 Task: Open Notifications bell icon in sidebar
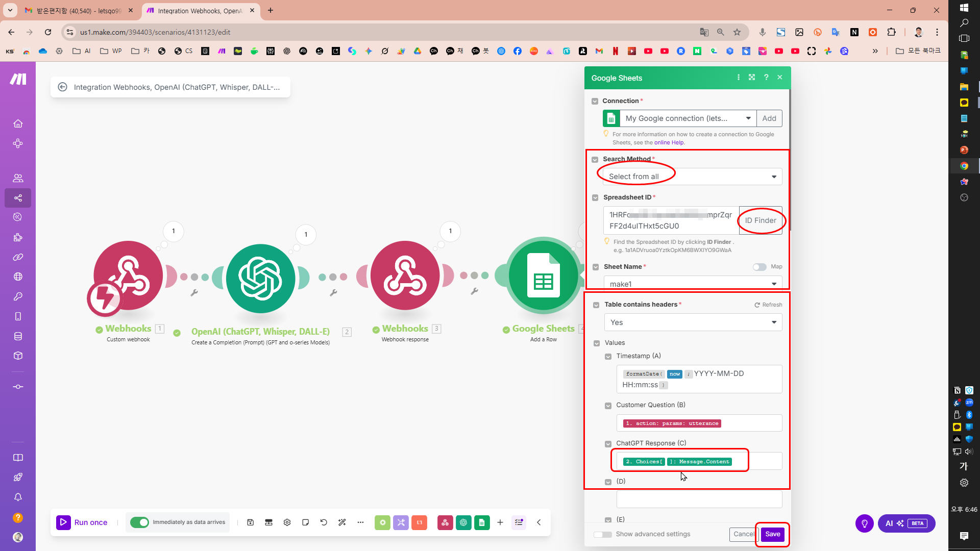click(x=18, y=497)
